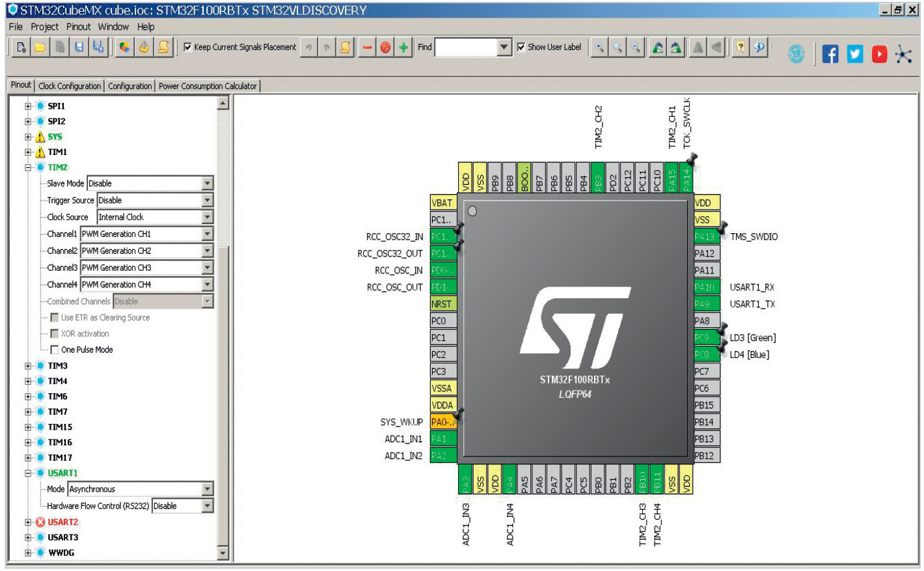924x571 pixels.
Task: Open the Find dropdown arrow
Action: click(x=504, y=47)
